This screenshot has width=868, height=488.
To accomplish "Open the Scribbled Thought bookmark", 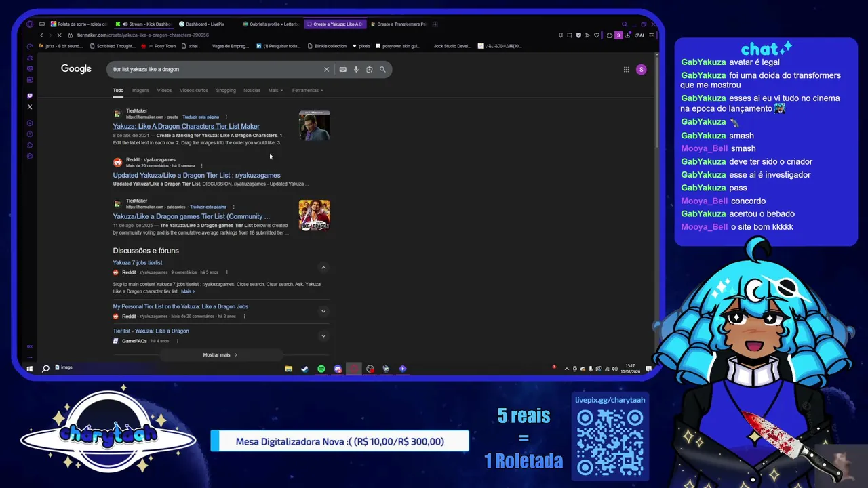I will 113,46.
